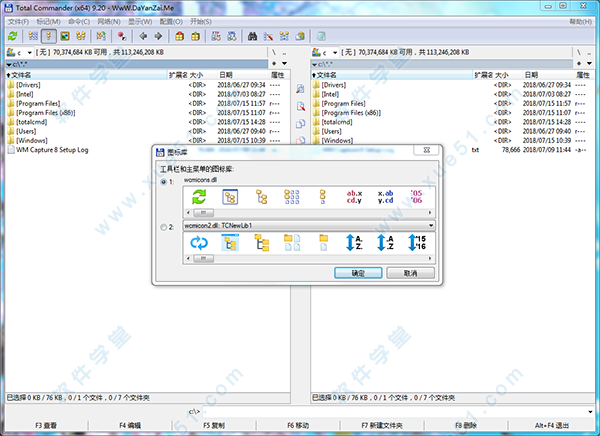Click the forward arrow in main toolbar
The height and width of the screenshot is (436, 600).
(x=158, y=36)
